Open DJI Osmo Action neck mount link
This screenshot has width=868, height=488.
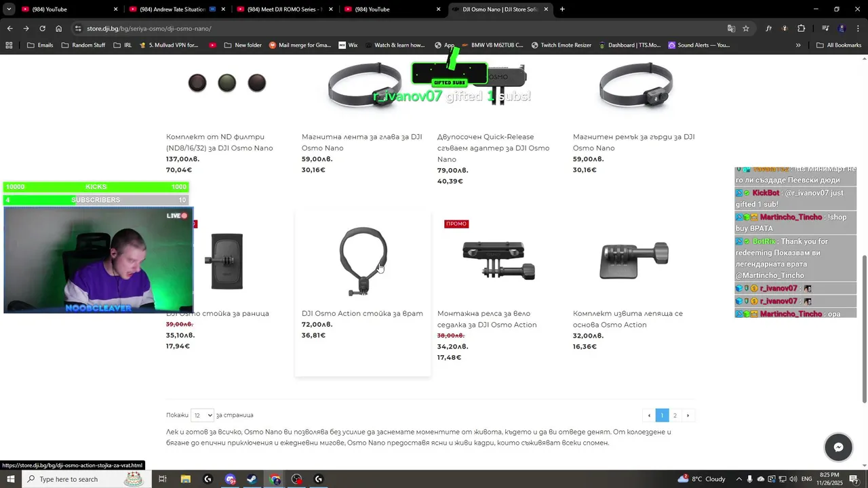point(362,314)
